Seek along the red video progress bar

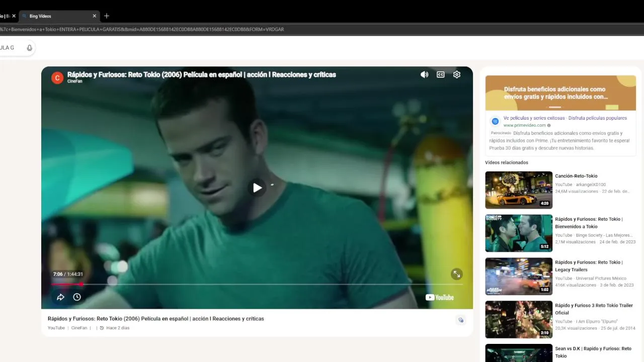(x=257, y=284)
